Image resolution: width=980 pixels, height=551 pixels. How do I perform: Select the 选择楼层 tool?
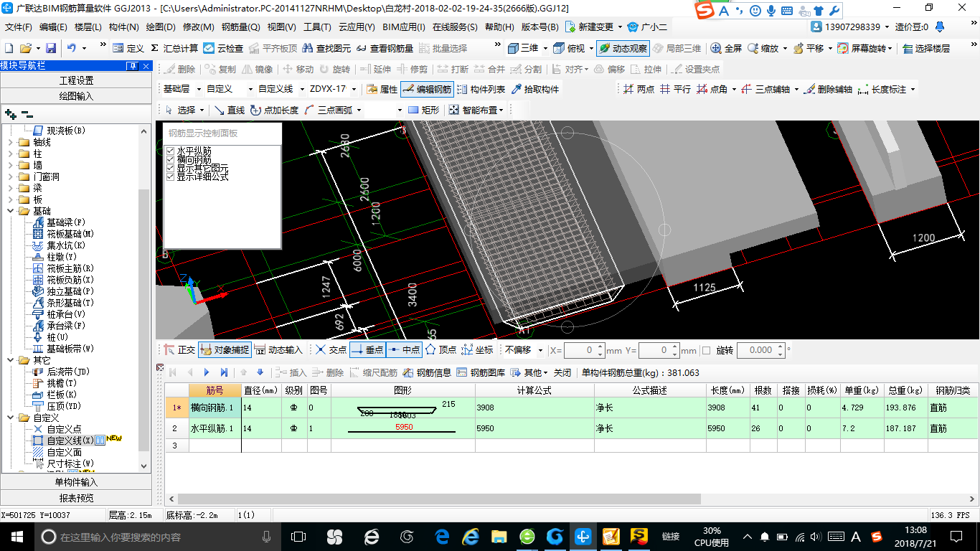926,48
